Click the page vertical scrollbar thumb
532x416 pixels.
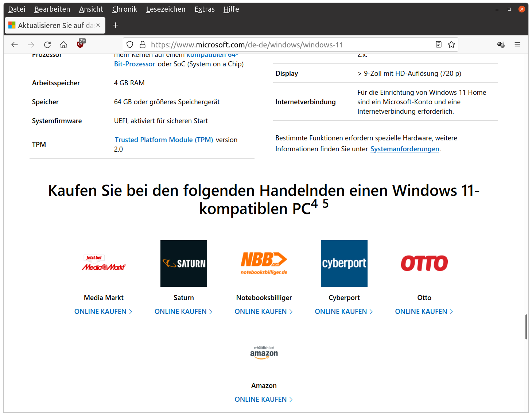coord(526,326)
